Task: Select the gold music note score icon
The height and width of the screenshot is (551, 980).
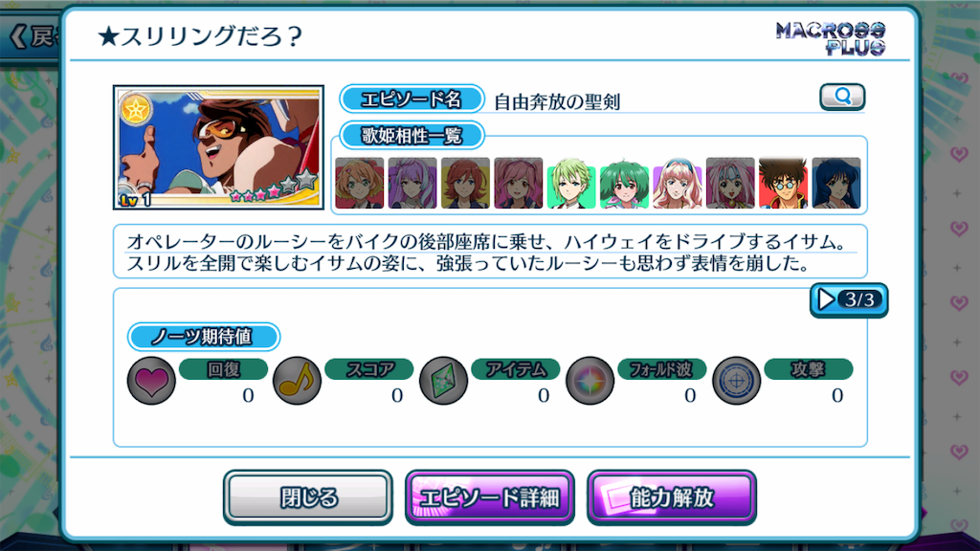Action: 297,381
